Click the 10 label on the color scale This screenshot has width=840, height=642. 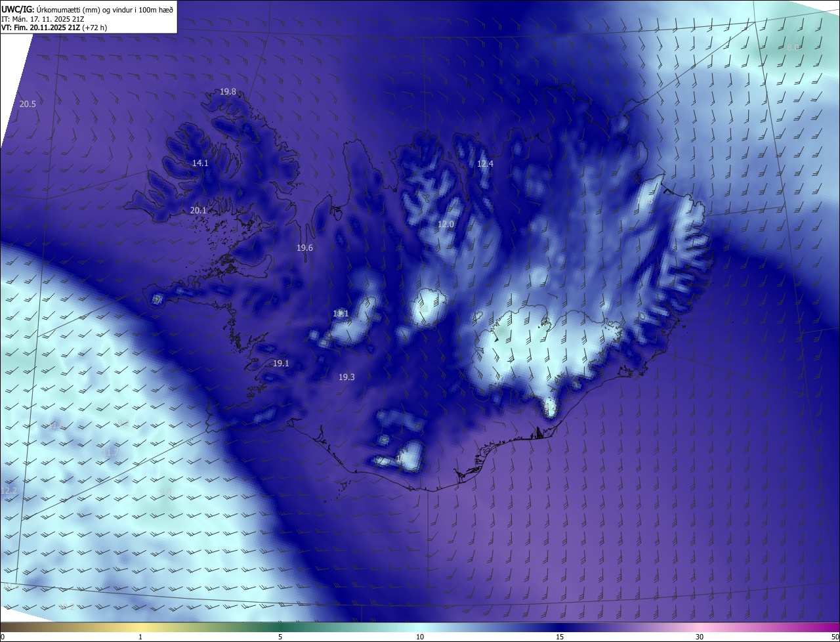420,637
